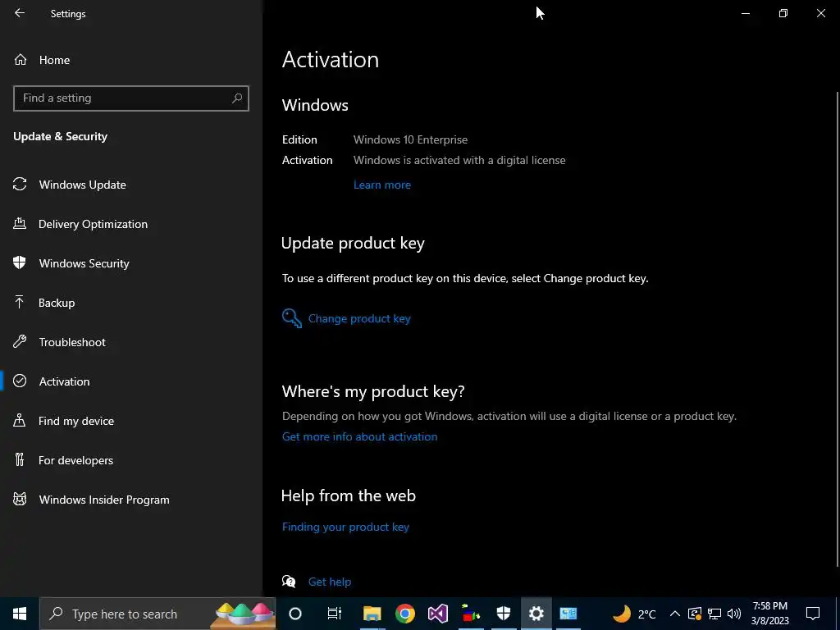Click the key icon beside Change product key

[x=292, y=318]
